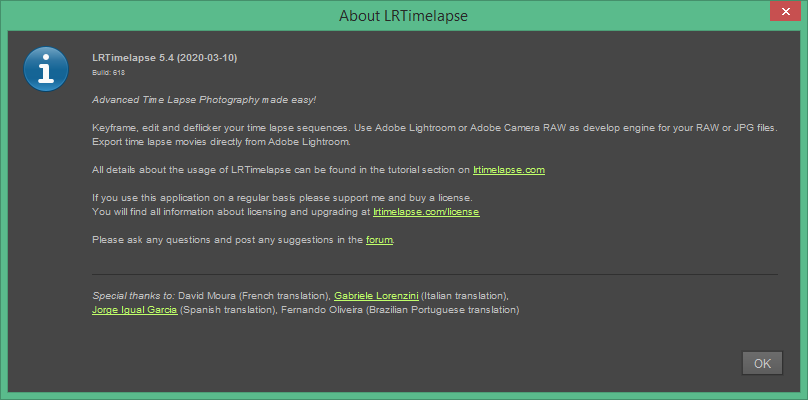Click the "Build: 618" text

click(x=108, y=73)
